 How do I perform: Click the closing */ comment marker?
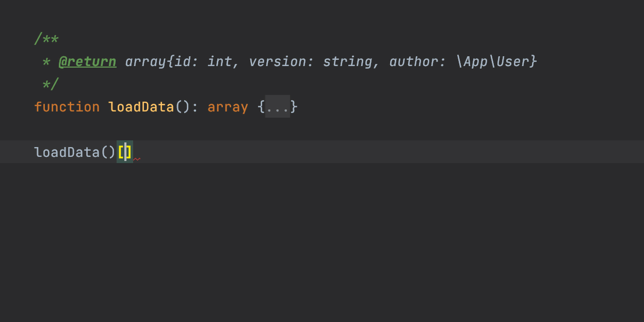click(x=51, y=84)
